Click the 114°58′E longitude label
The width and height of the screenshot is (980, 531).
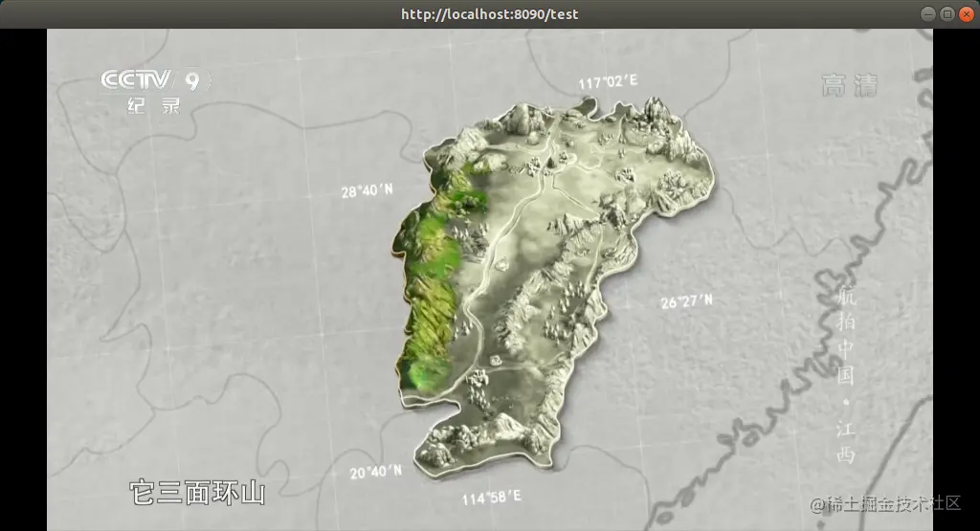click(491, 498)
